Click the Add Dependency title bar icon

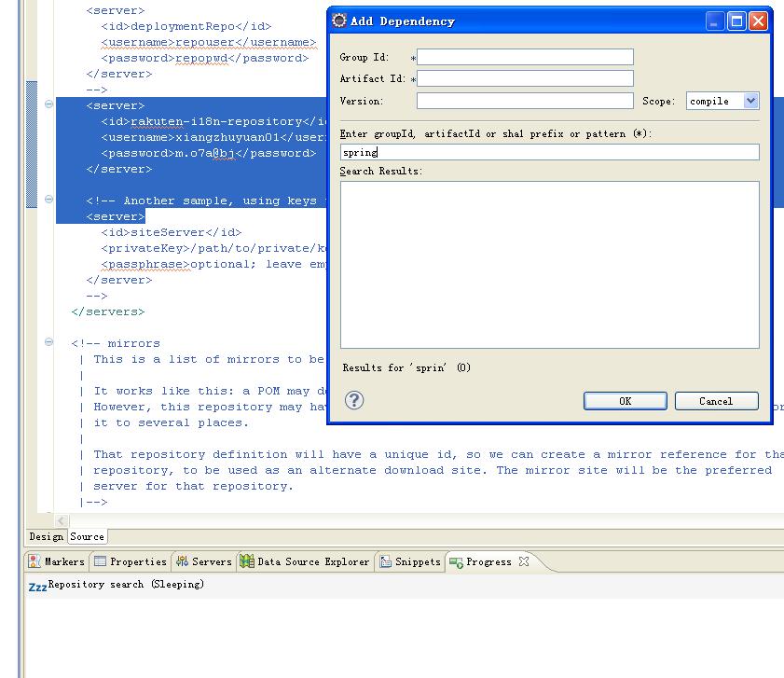(x=339, y=21)
